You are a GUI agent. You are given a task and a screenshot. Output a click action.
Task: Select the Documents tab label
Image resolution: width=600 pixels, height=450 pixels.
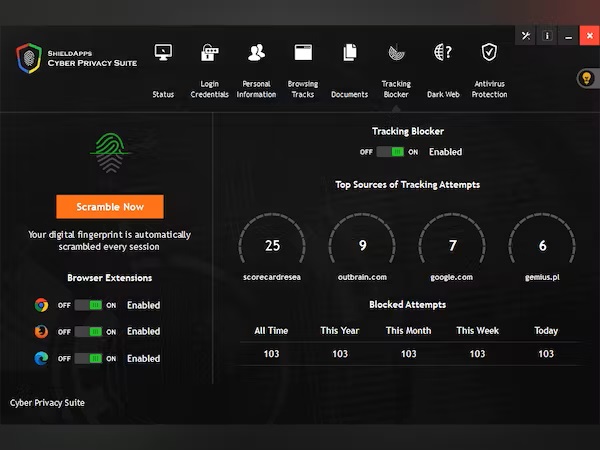click(x=350, y=95)
